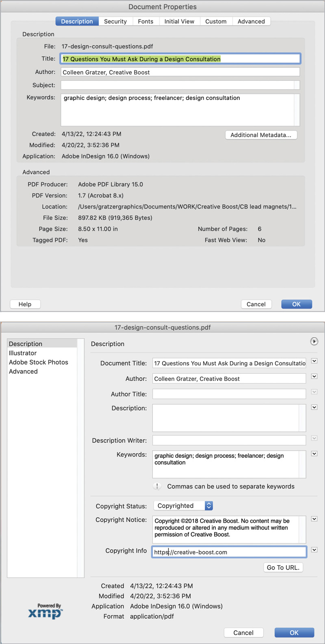Click the Document Title field
325x644 pixels.
click(229, 363)
